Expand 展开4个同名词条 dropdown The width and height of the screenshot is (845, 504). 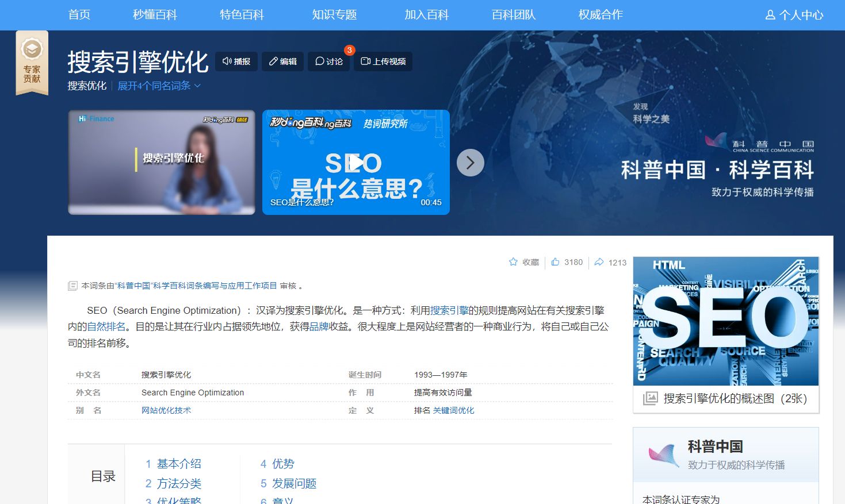159,86
